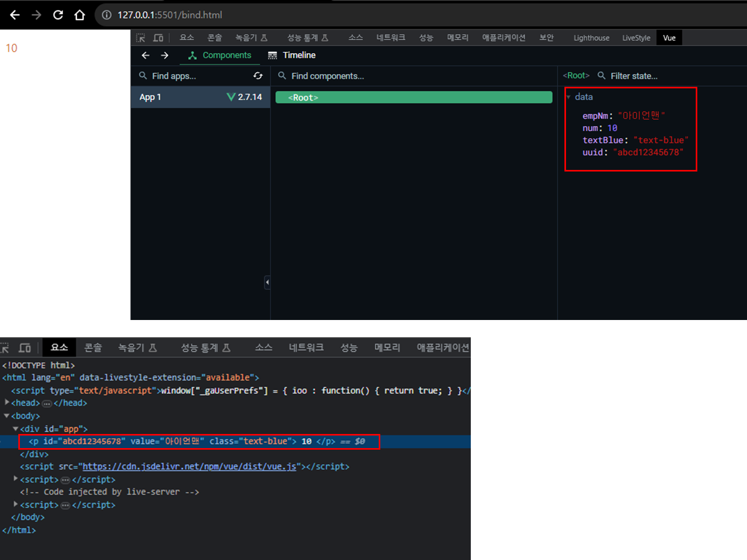The height and width of the screenshot is (560, 747).
Task: Open the 콘솔 tab in lower DevTools
Action: pos(93,348)
